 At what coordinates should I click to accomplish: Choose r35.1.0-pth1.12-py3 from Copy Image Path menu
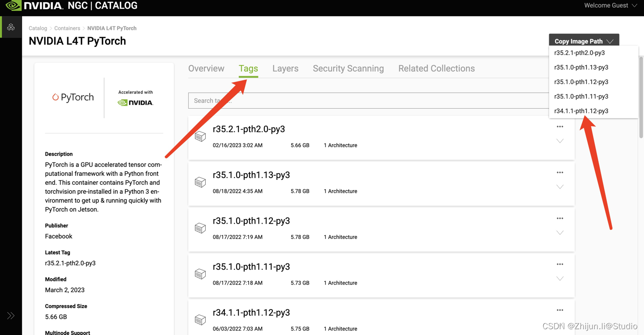(594, 82)
